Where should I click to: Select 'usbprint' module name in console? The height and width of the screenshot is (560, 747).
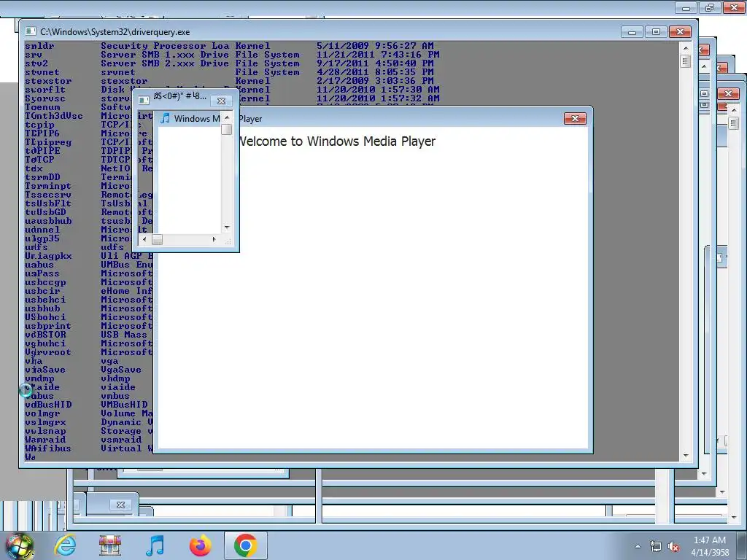[x=48, y=326]
